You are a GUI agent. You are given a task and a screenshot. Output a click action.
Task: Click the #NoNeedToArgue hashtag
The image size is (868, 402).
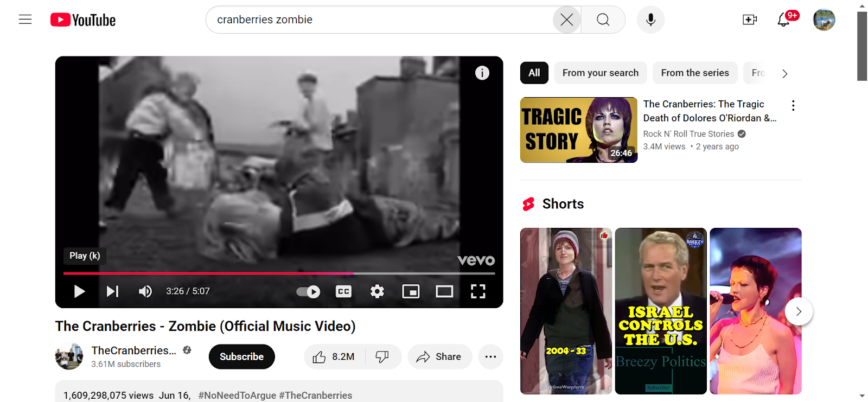coord(237,395)
